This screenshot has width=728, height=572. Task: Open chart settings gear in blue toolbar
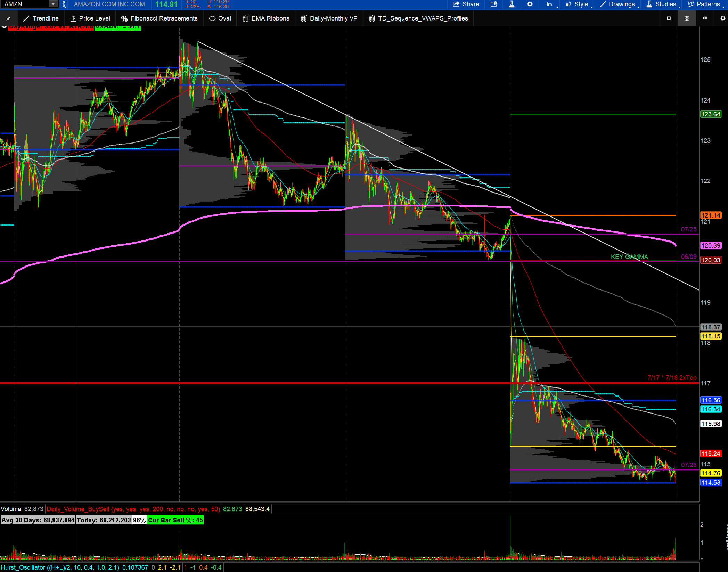click(530, 4)
